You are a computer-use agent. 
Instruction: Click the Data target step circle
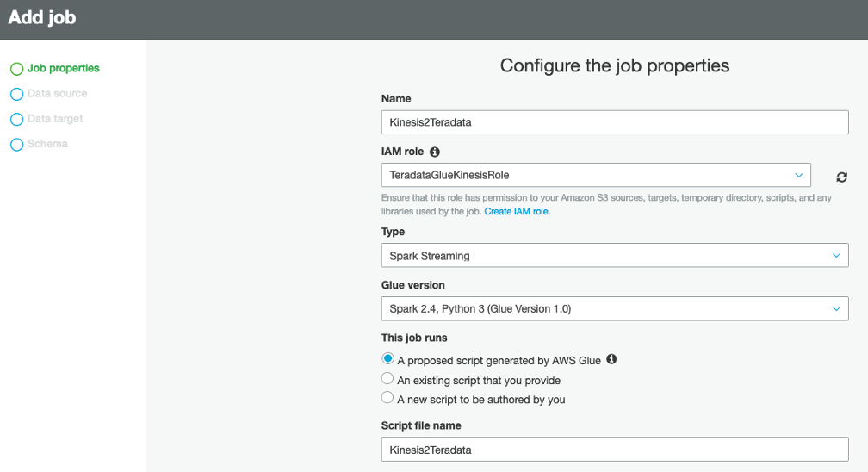pyautogui.click(x=16, y=119)
